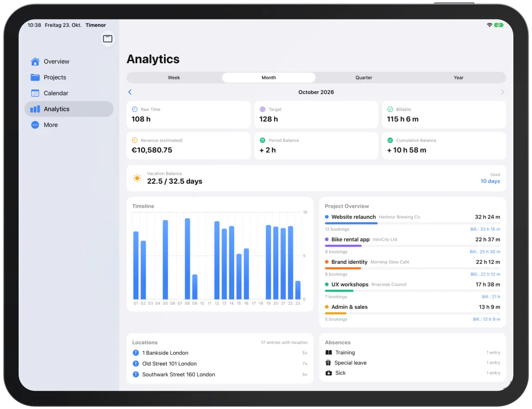This screenshot has width=532, height=409.
Task: Open the Cumulative Balance + 10 h 58 m card
Action: (x=444, y=146)
